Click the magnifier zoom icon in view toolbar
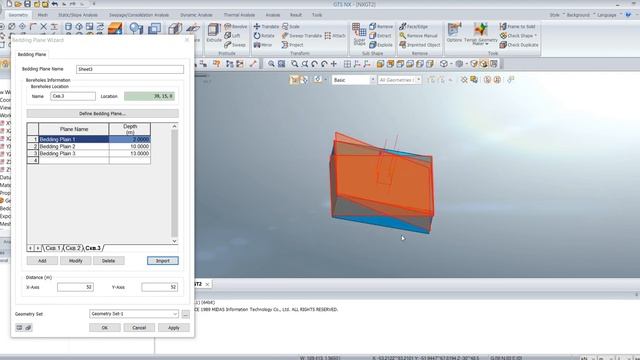Image resolution: width=640 pixels, height=360 pixels. (271, 64)
